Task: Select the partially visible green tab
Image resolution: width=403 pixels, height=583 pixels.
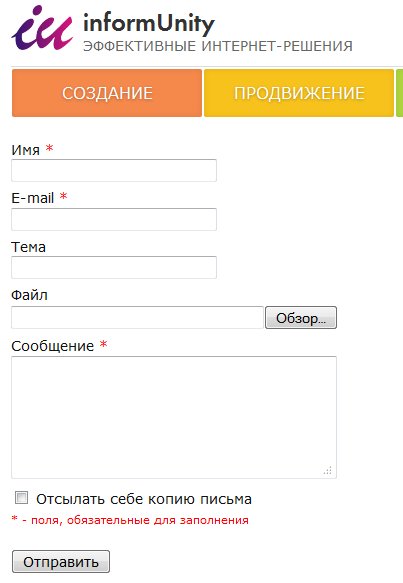Action: [400, 93]
